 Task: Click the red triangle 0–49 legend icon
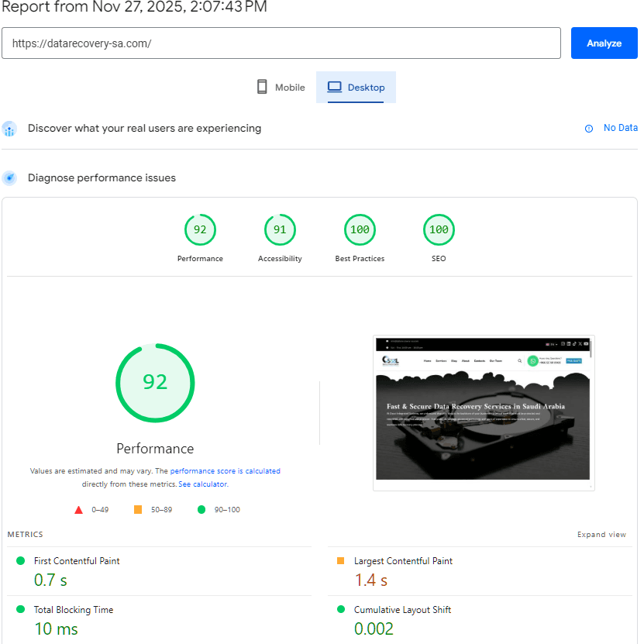78,509
